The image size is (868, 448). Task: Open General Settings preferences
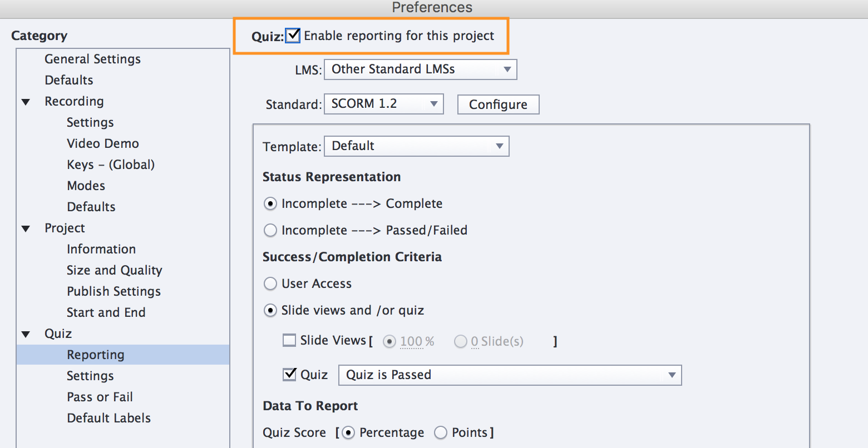92,59
